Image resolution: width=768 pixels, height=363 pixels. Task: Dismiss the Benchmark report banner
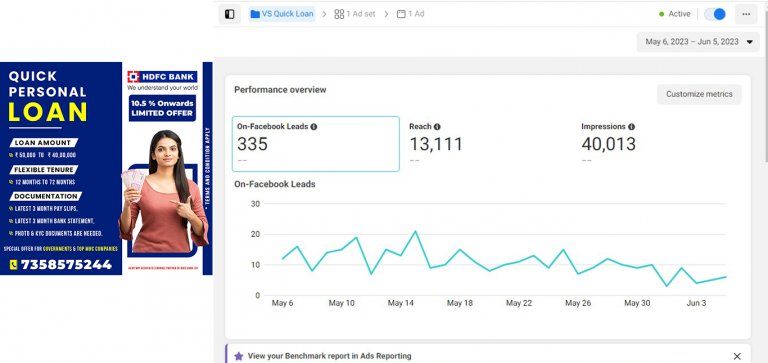point(737,356)
